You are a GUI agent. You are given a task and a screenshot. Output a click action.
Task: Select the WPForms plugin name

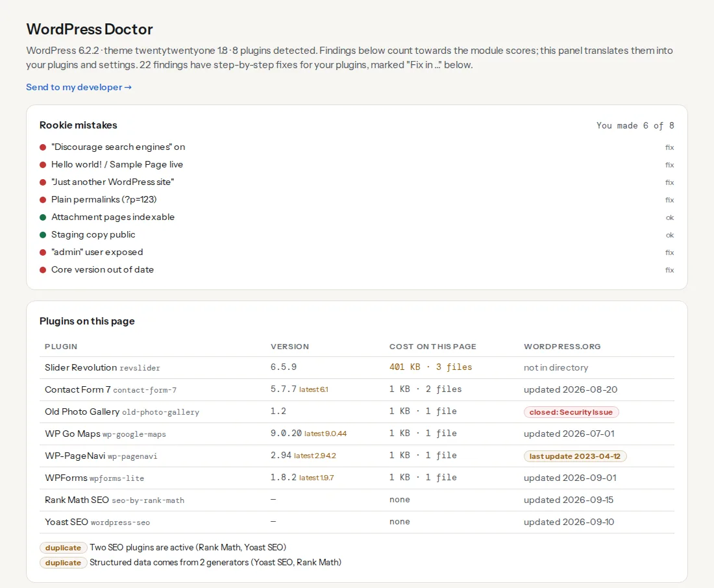point(66,478)
